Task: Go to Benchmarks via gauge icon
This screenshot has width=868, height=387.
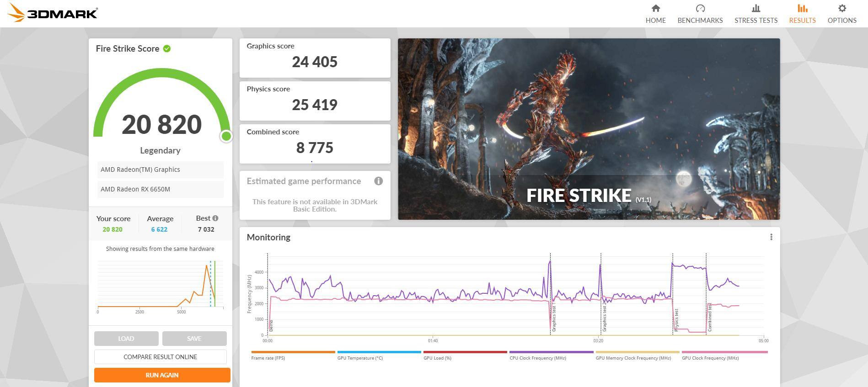Action: click(x=700, y=9)
